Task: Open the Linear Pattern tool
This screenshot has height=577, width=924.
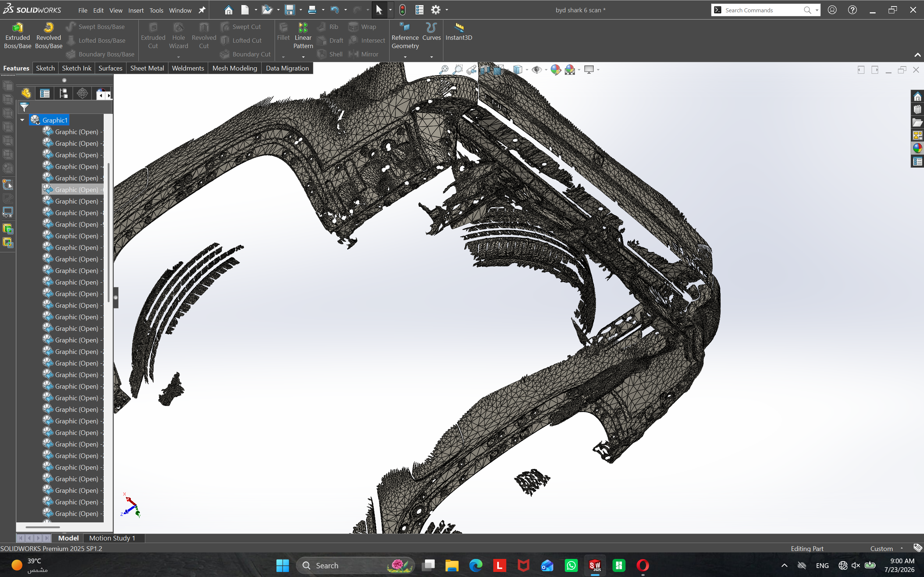Action: pos(303,36)
